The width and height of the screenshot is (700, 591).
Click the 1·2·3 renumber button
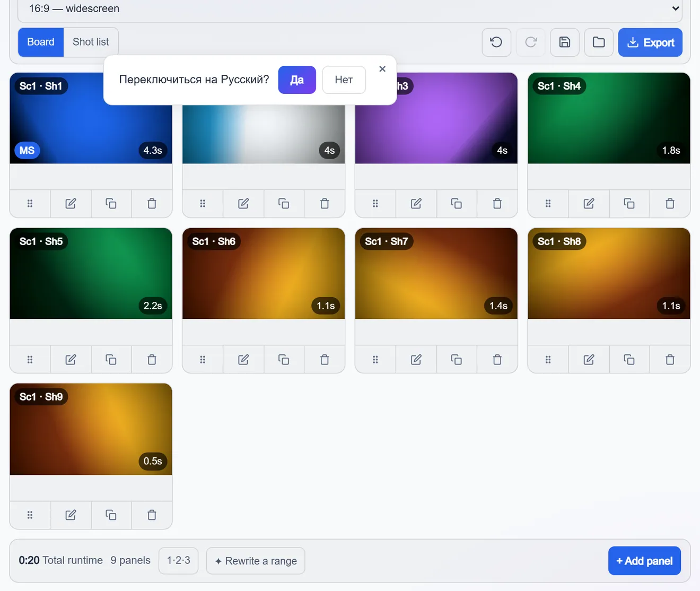coord(178,561)
